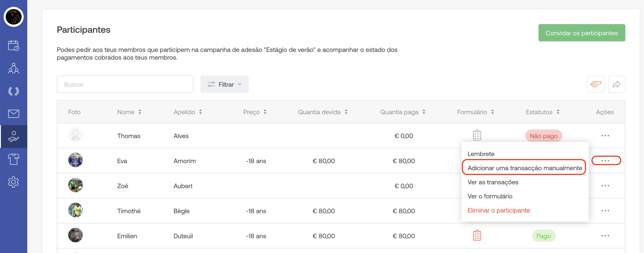Screen dimensions: 644x253
Task: Open the calendar icon in sidebar
Action: coord(13,46)
